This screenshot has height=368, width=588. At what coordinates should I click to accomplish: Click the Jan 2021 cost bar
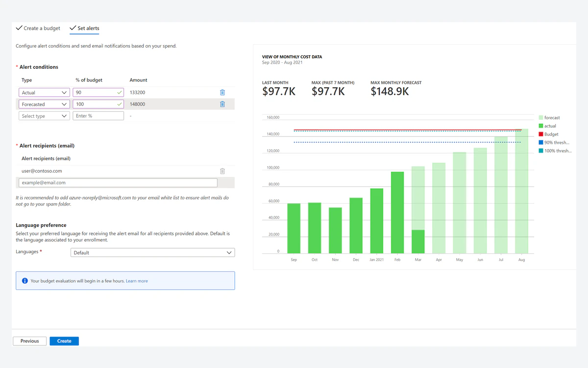pos(377,221)
